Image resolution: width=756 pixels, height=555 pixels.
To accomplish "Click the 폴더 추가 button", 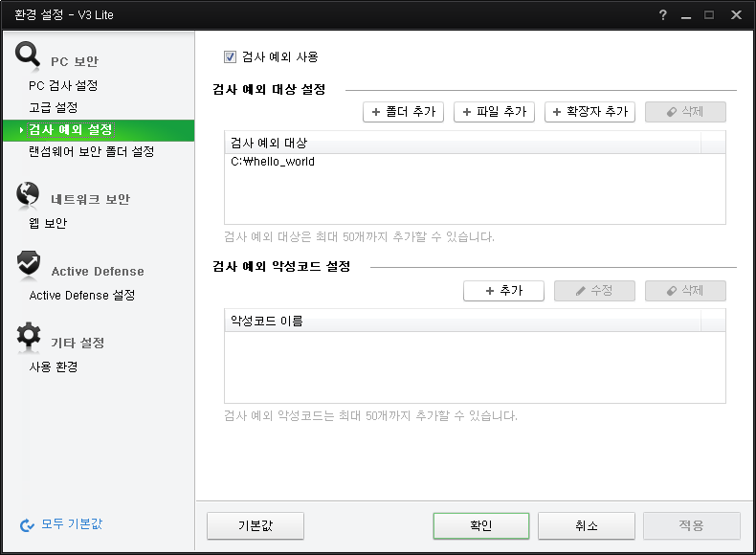I will tap(403, 112).
